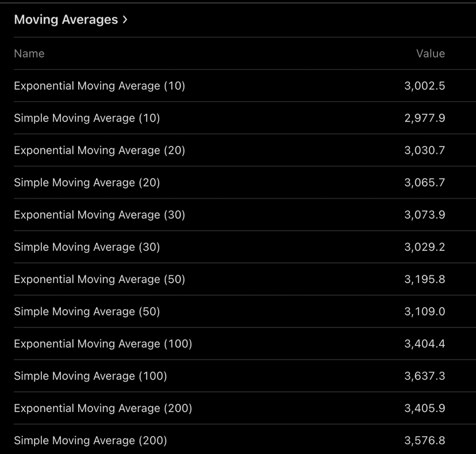Image resolution: width=476 pixels, height=454 pixels.
Task: Select Exponential Moving Average (100) row
Action: tap(103, 344)
